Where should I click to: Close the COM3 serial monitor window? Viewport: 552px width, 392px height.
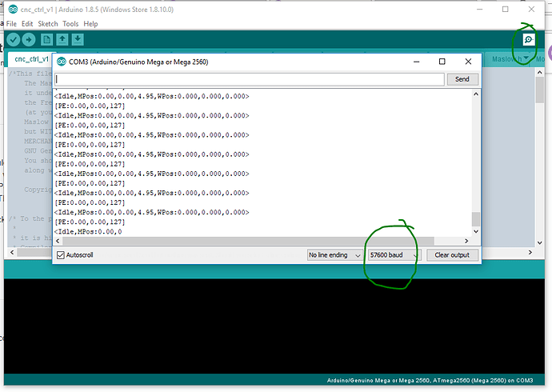point(468,62)
